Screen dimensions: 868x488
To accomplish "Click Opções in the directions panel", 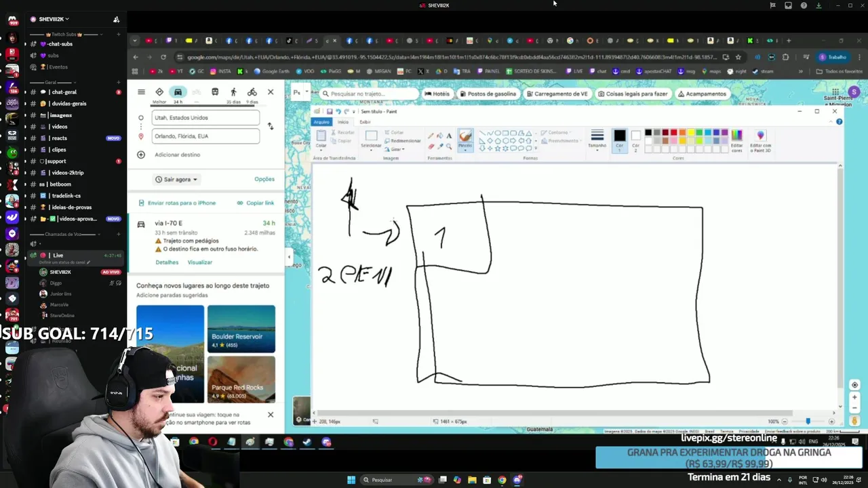I will coord(264,179).
